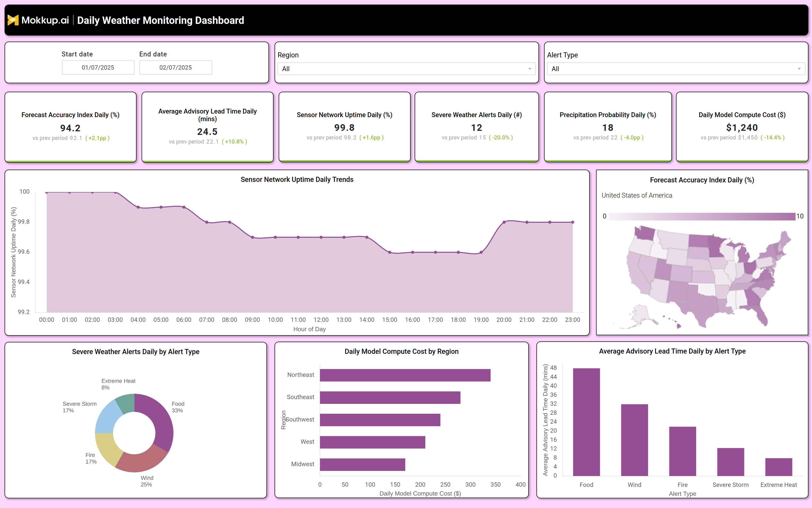Edit the End date field 02/07/2025
This screenshot has width=812, height=508.
tap(176, 68)
